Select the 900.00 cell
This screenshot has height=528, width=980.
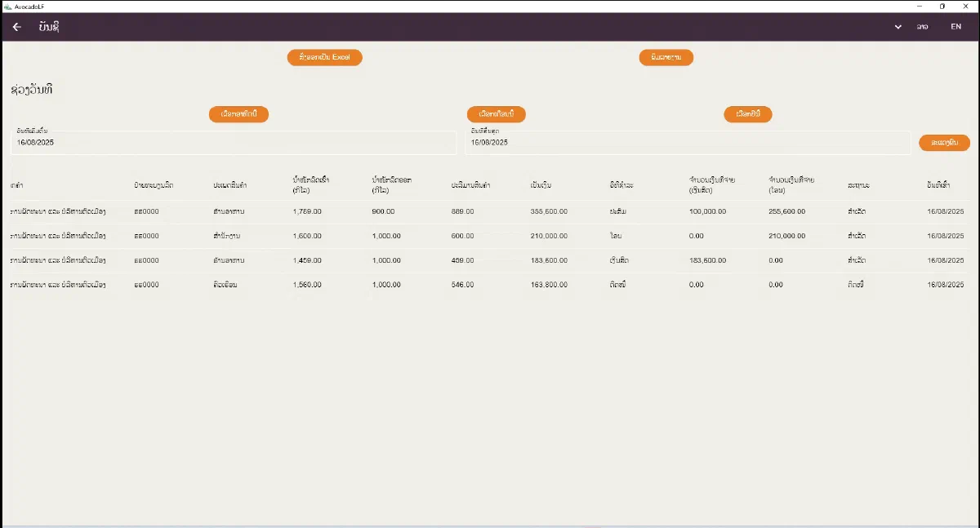click(383, 211)
